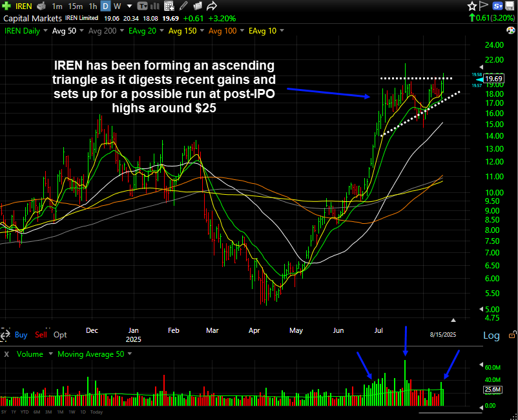
Task: Open the IREN Daily dropdown arrow
Action: tap(45, 30)
